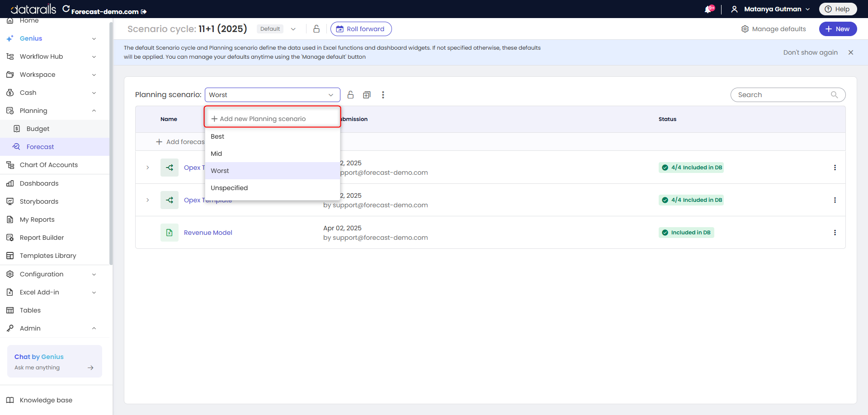This screenshot has width=868, height=415.
Task: Expand the first Opex template row
Action: pyautogui.click(x=147, y=168)
